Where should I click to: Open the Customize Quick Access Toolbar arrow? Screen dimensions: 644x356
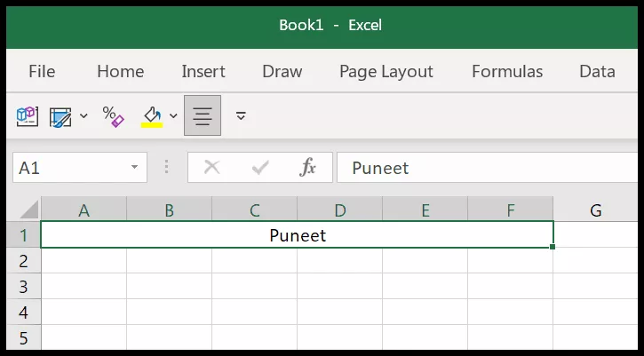(x=241, y=115)
